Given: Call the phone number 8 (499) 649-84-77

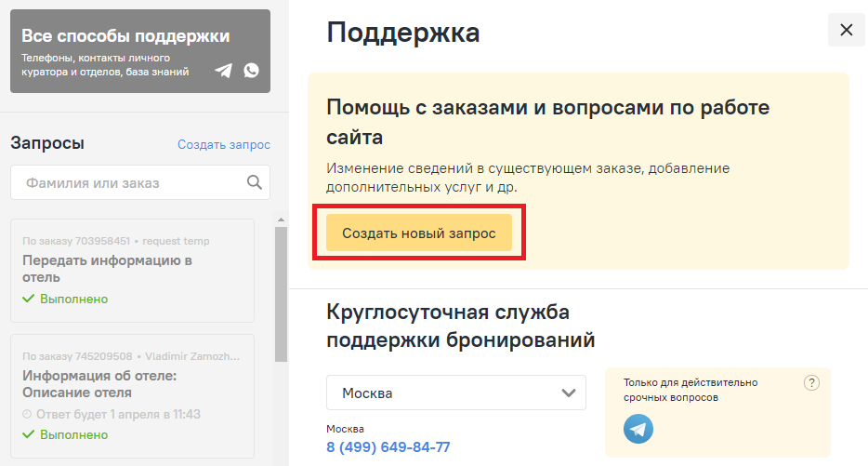Looking at the screenshot, I should click(388, 447).
